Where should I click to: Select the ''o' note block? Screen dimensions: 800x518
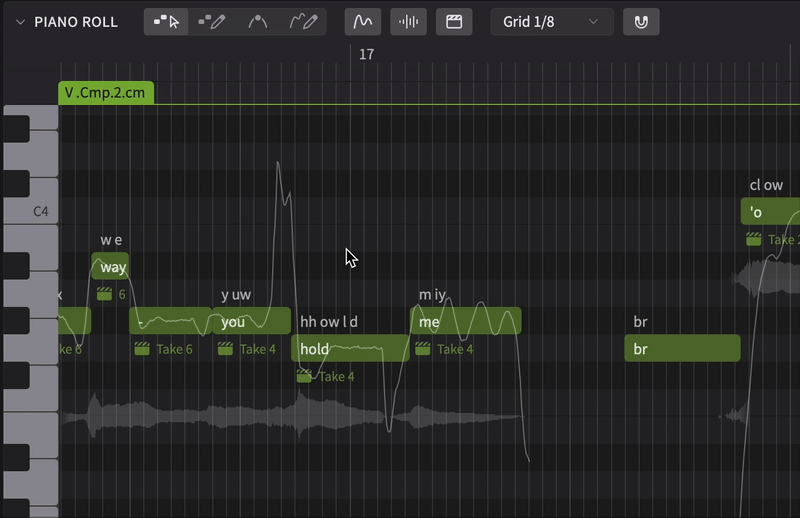click(x=770, y=211)
